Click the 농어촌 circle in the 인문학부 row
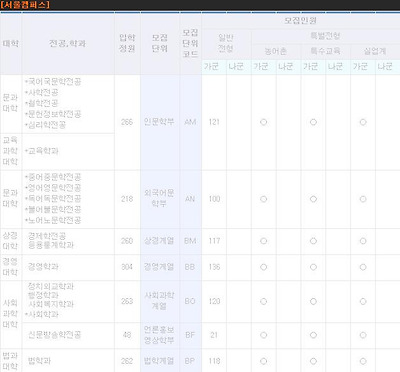Screen dimensions: 400x372 tap(263, 122)
